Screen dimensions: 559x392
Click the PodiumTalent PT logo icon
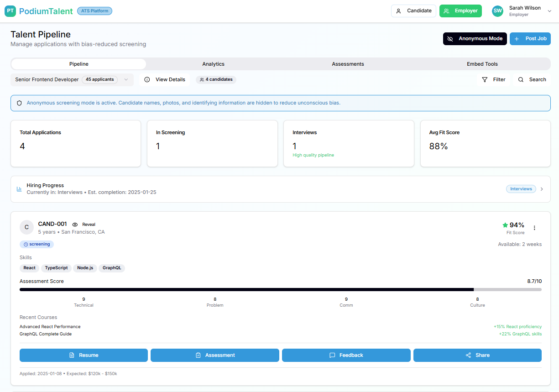point(10,11)
